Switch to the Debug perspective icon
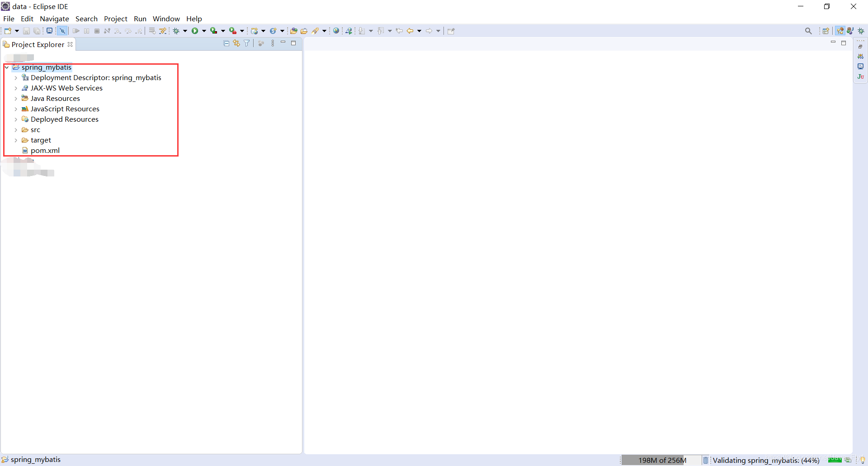 (861, 31)
